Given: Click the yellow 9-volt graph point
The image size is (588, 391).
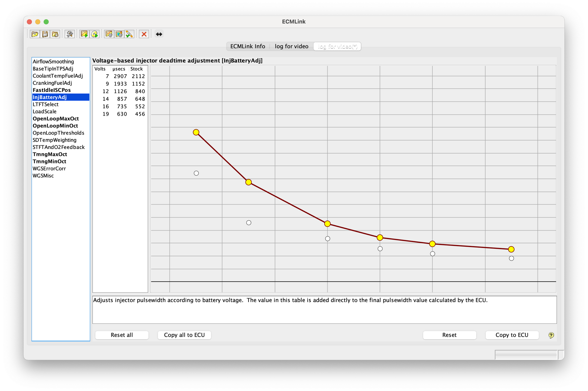Looking at the screenshot, I should 248,182.
